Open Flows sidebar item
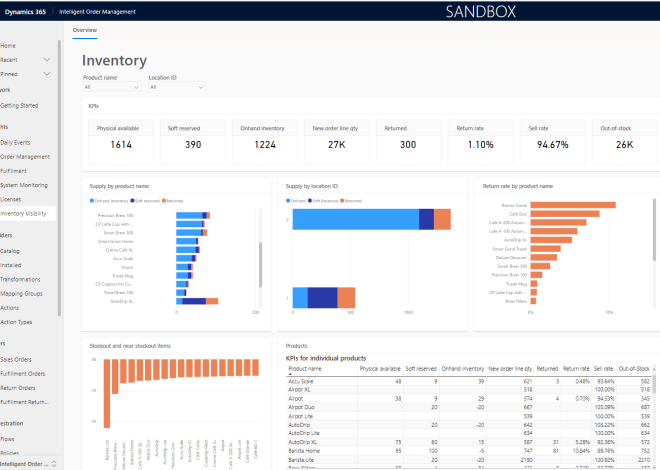Image resolution: width=660 pixels, height=470 pixels. click(7, 439)
